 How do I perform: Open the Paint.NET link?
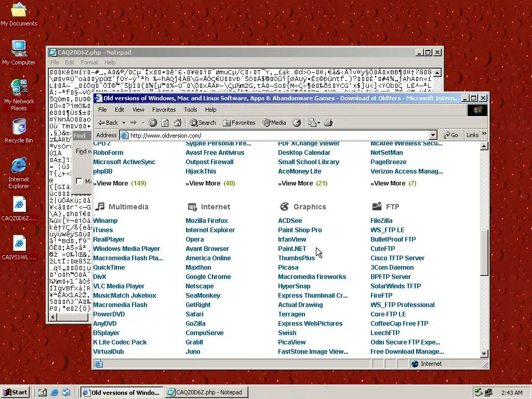(292, 249)
